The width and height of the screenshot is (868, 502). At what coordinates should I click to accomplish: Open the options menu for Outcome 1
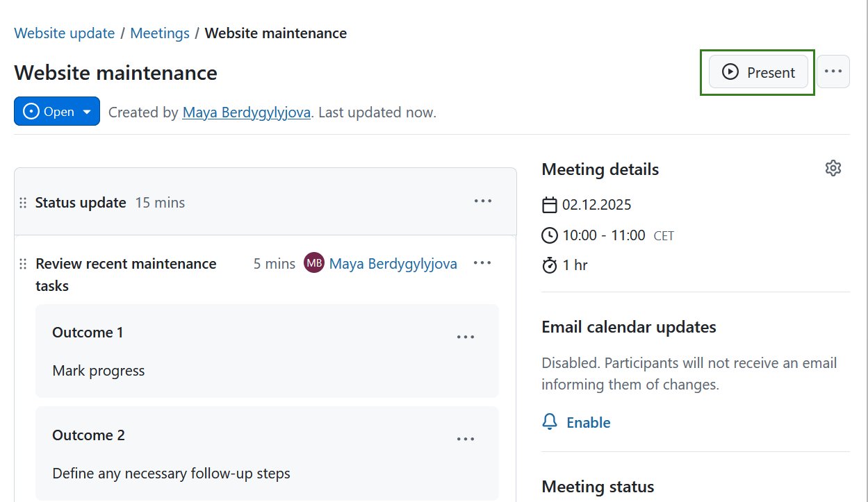click(466, 337)
